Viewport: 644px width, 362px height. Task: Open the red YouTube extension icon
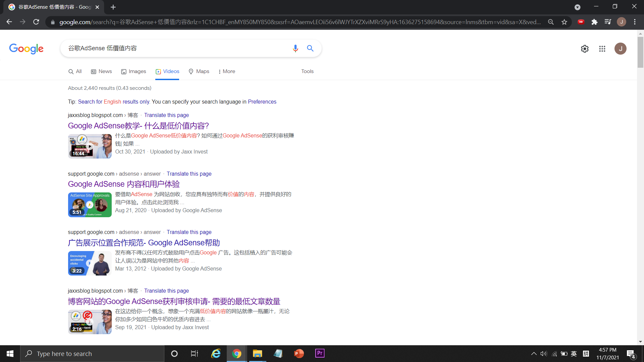581,22
